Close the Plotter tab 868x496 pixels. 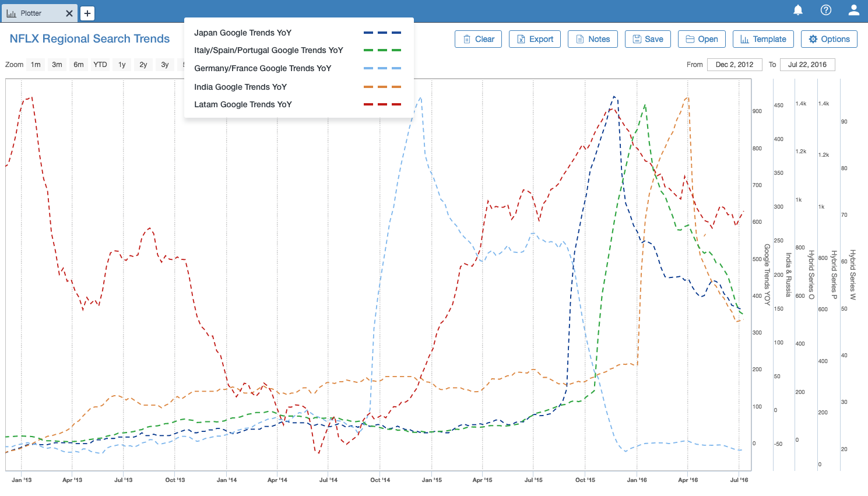[x=69, y=13]
